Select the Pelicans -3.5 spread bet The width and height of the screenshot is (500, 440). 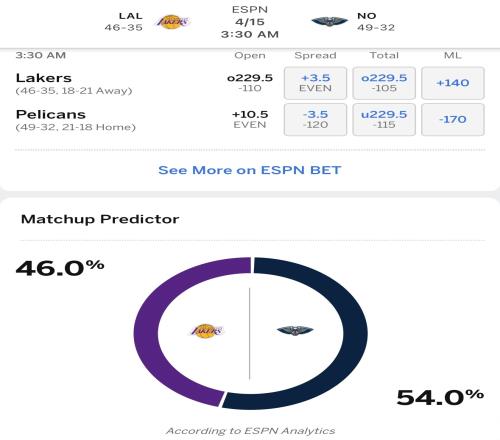pyautogui.click(x=315, y=119)
